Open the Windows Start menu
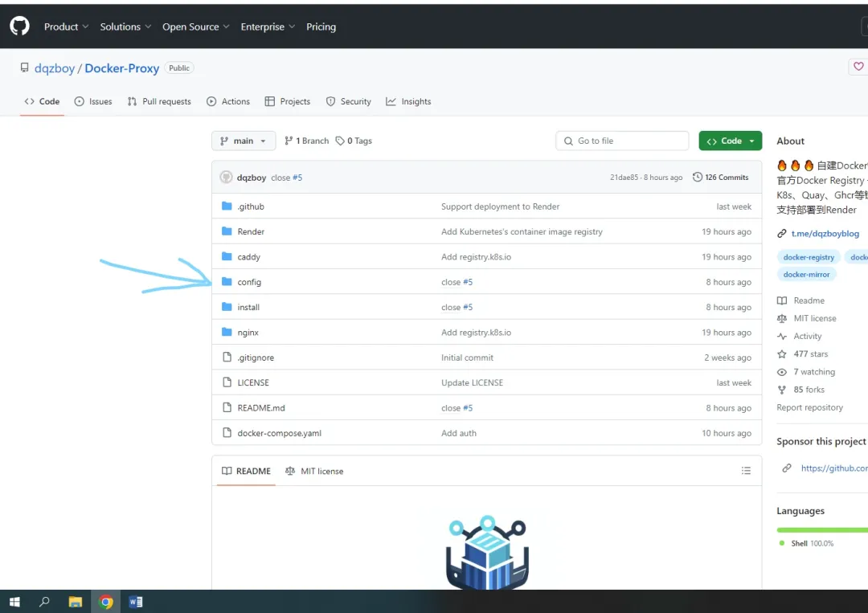The height and width of the screenshot is (613, 868). (15, 602)
